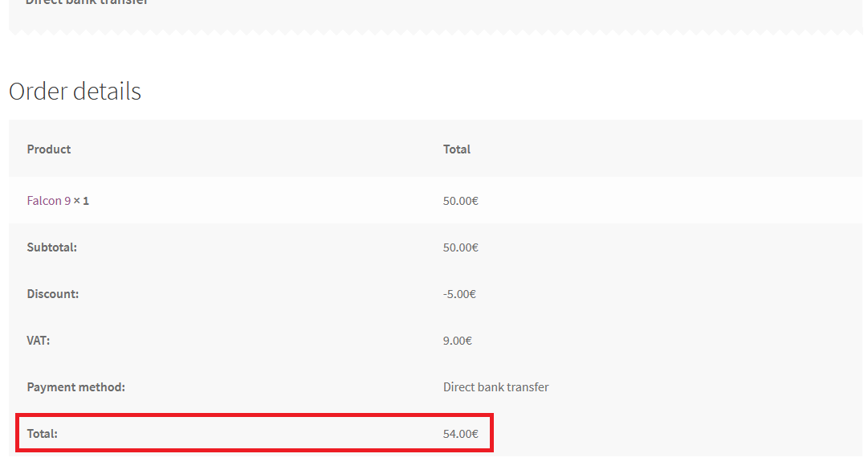This screenshot has width=868, height=466.
Task: Click the Subtotal: label
Action: [52, 247]
